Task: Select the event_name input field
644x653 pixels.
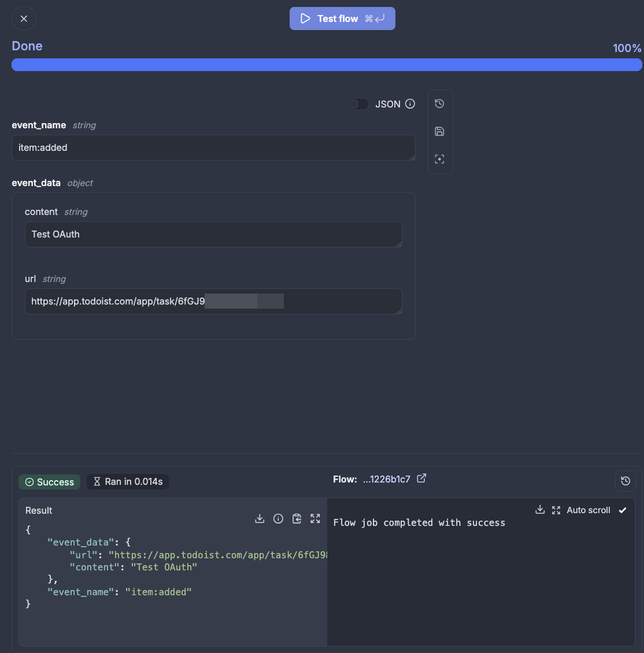Action: [x=213, y=148]
